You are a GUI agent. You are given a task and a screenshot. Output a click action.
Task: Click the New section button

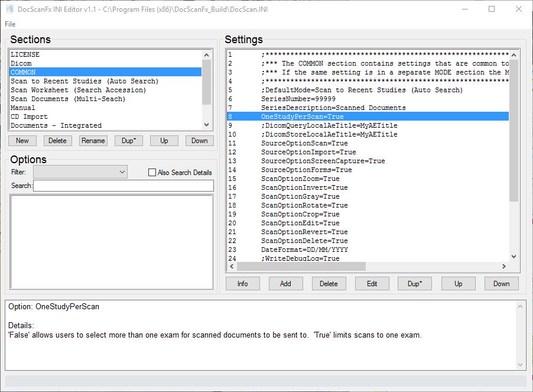[22, 141]
